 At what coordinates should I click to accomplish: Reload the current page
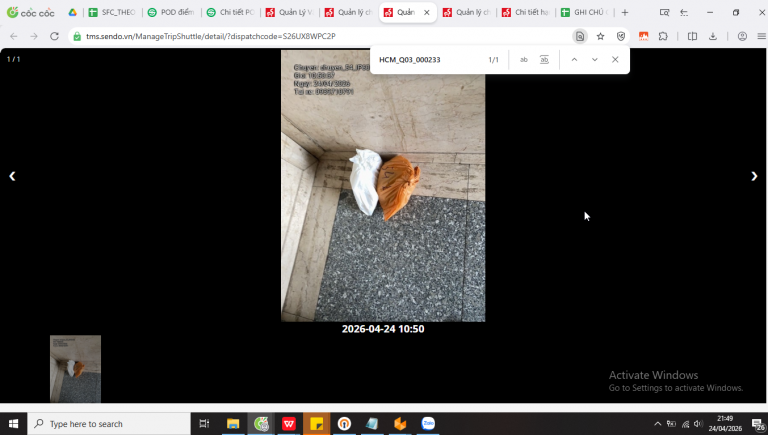pyautogui.click(x=54, y=36)
